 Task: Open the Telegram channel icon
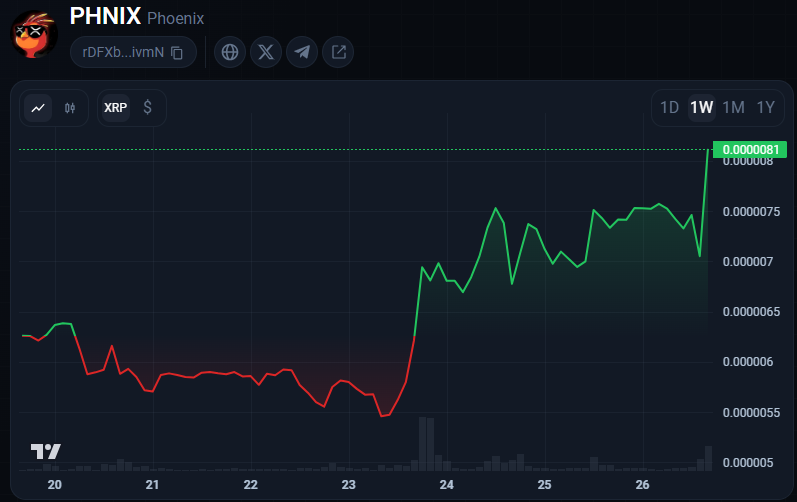pyautogui.click(x=302, y=52)
